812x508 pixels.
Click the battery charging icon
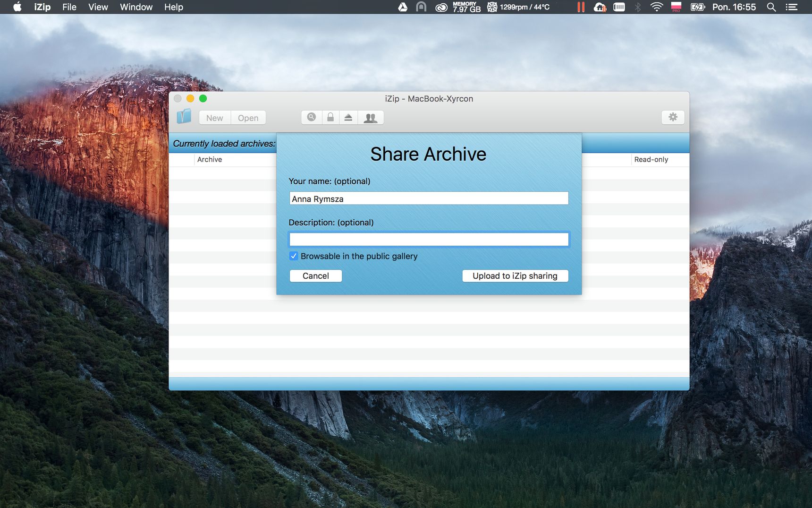coord(697,7)
